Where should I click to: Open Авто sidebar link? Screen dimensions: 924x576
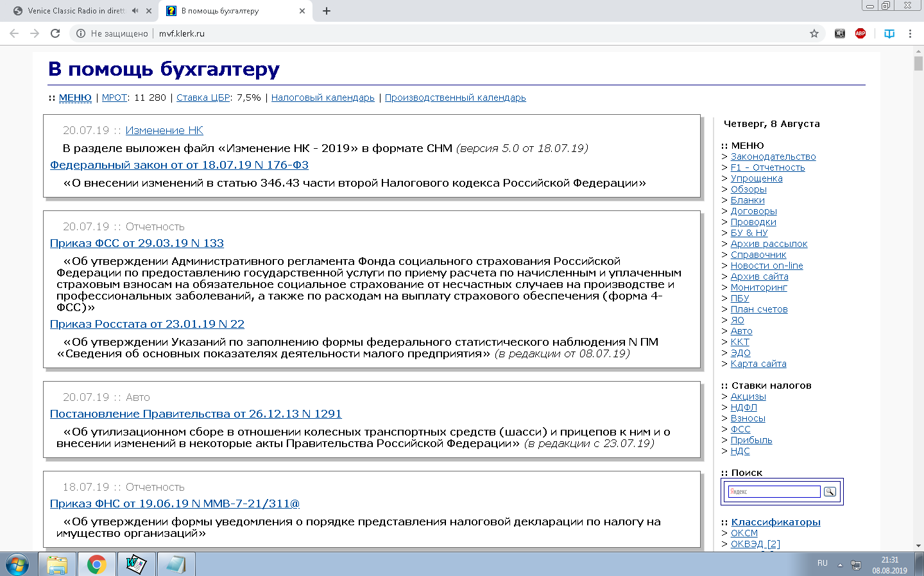742,331
